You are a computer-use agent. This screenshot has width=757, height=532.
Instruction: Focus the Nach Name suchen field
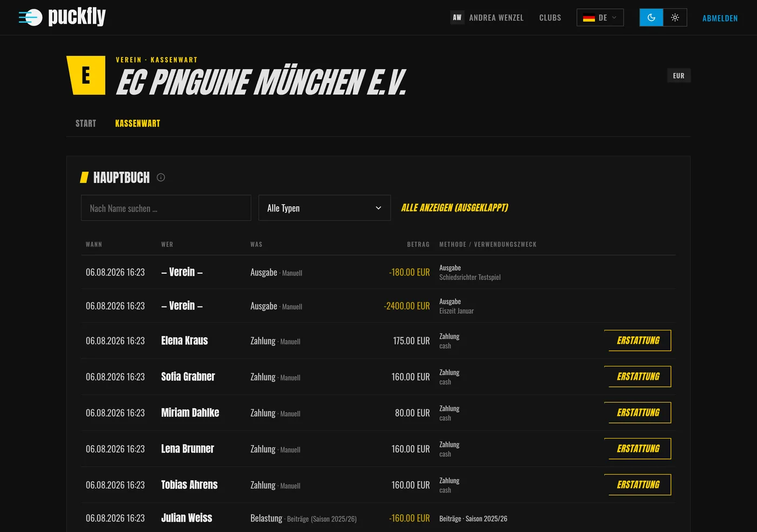[x=166, y=208]
